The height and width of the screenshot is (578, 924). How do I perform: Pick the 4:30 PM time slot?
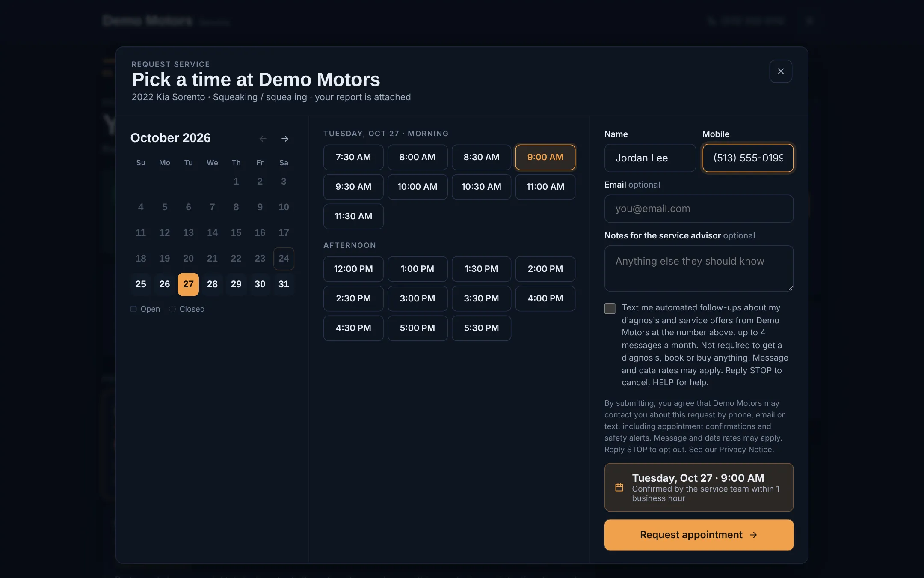coord(353,328)
